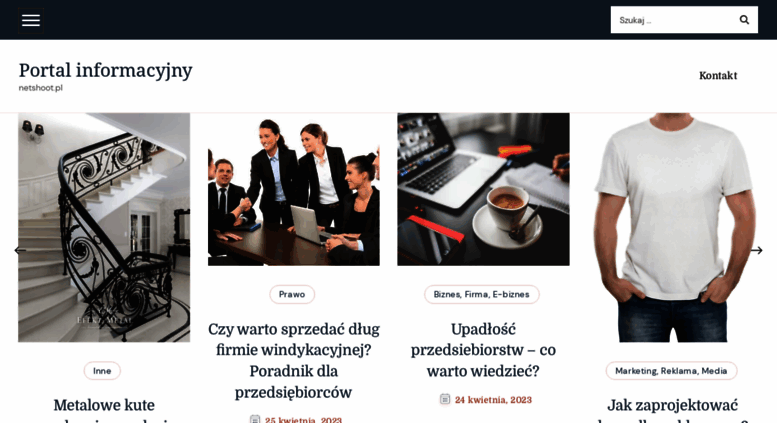Open the hamburger menu
Image resolution: width=777 pixels, height=423 pixels.
[31, 20]
